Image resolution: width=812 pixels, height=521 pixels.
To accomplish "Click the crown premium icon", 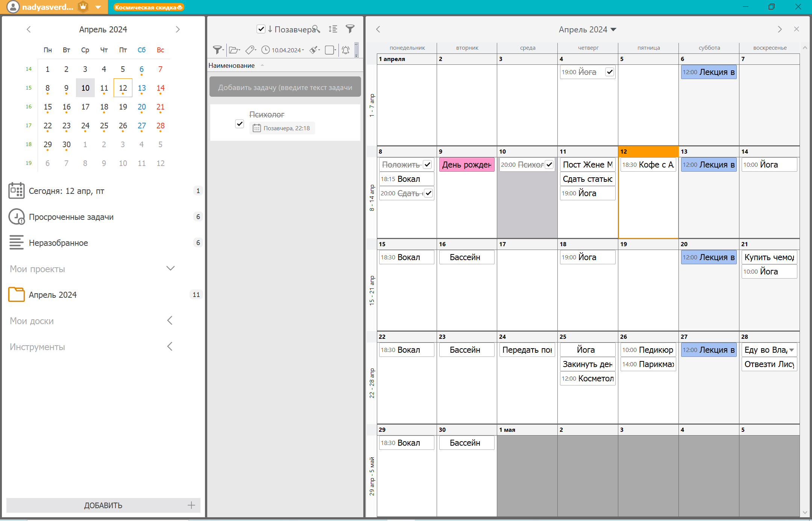I will click(83, 7).
